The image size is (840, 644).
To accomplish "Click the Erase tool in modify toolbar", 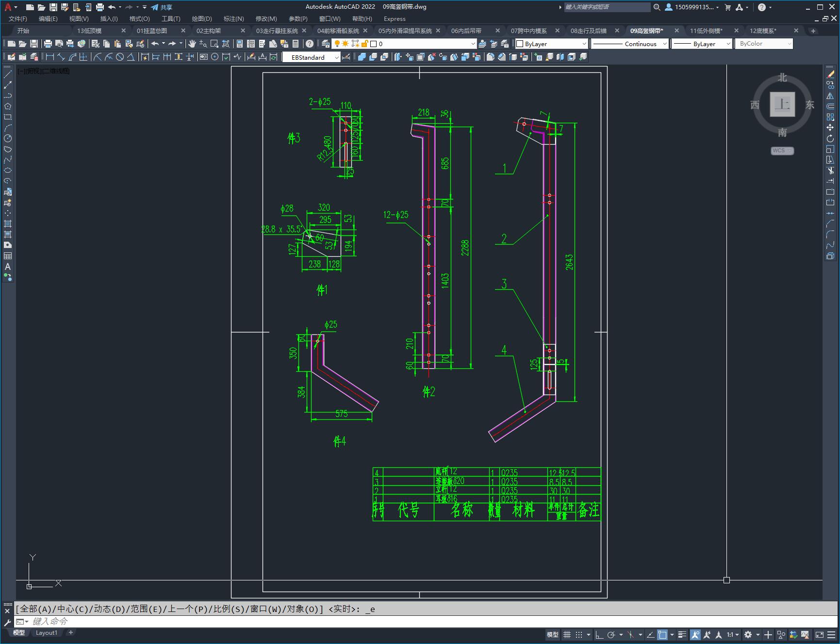I will [x=830, y=74].
